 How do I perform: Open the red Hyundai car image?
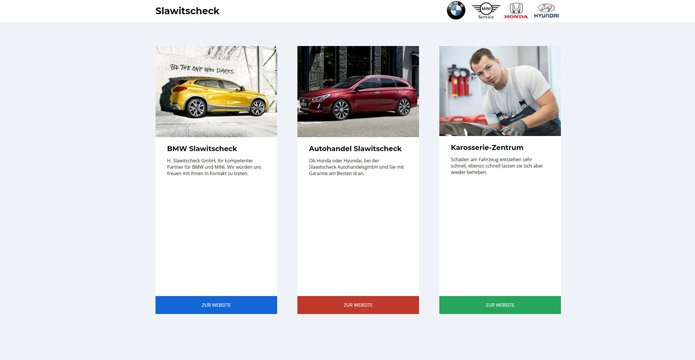(358, 91)
